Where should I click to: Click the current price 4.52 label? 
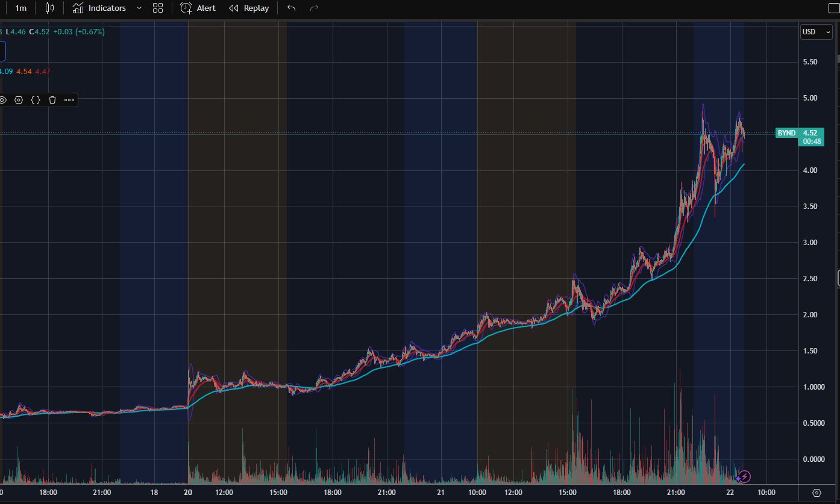click(x=810, y=133)
